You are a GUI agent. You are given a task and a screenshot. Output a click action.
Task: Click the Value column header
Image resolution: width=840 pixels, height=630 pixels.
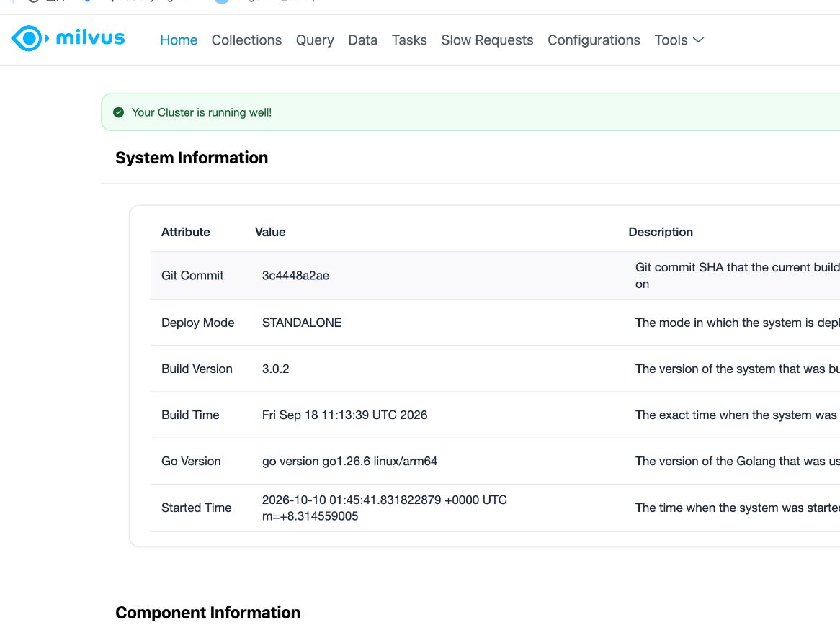coord(270,232)
